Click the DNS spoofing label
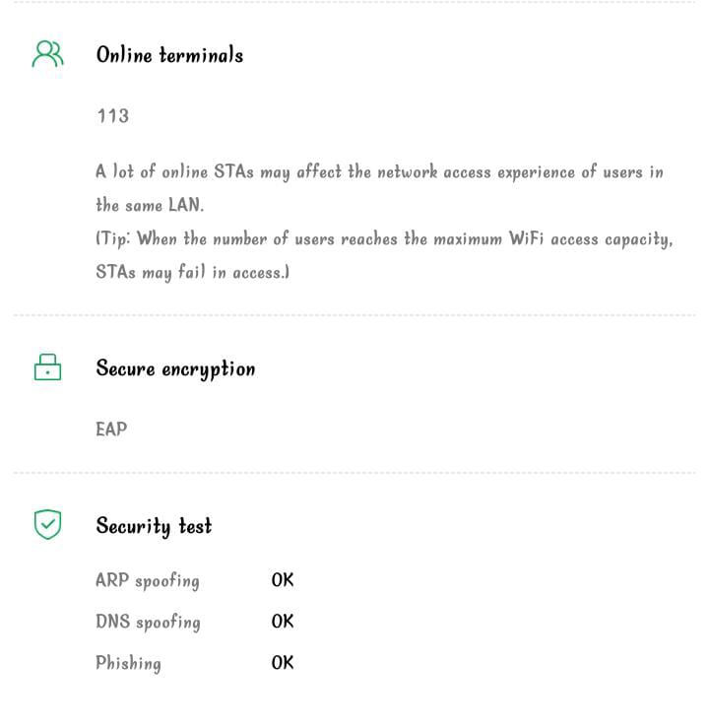Viewport: 709px width, 728px height. click(x=148, y=622)
